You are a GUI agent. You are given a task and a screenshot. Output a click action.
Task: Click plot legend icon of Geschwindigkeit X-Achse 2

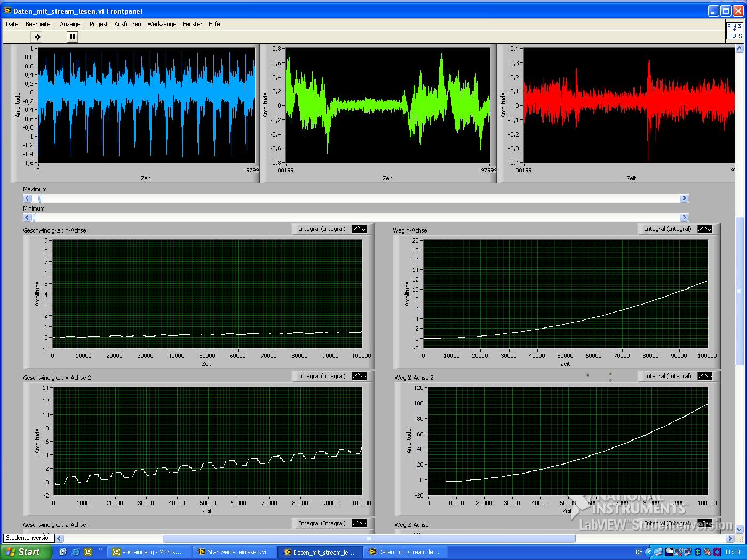[359, 376]
